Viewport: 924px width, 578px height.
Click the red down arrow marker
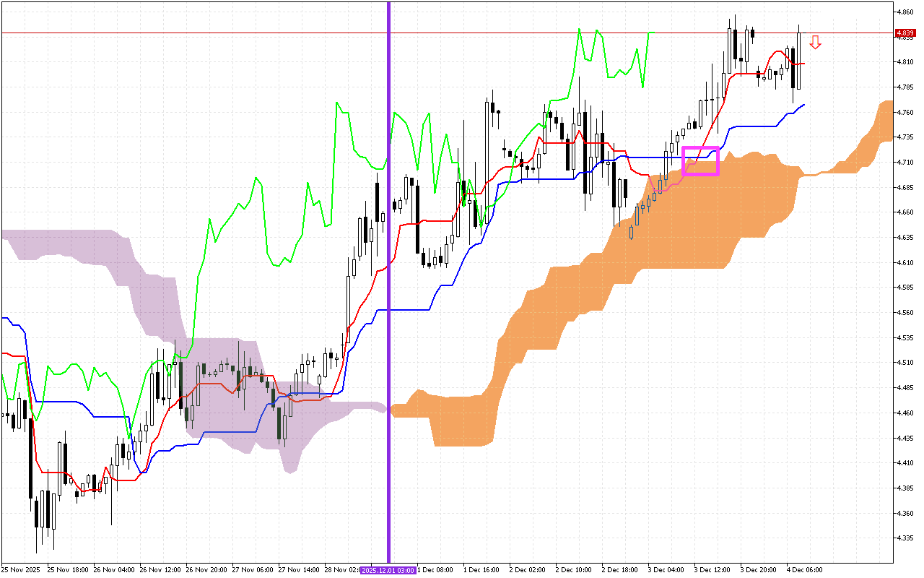pyautogui.click(x=815, y=43)
